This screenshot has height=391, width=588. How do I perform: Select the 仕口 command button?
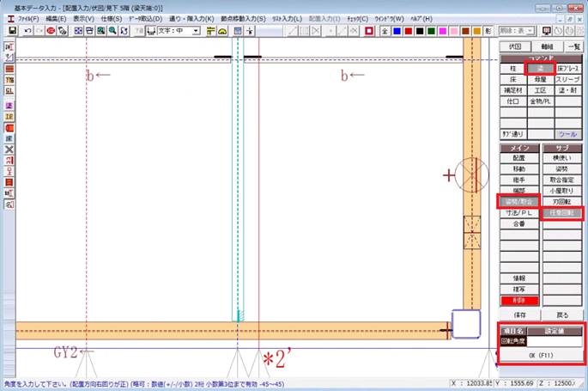pyautogui.click(x=513, y=101)
